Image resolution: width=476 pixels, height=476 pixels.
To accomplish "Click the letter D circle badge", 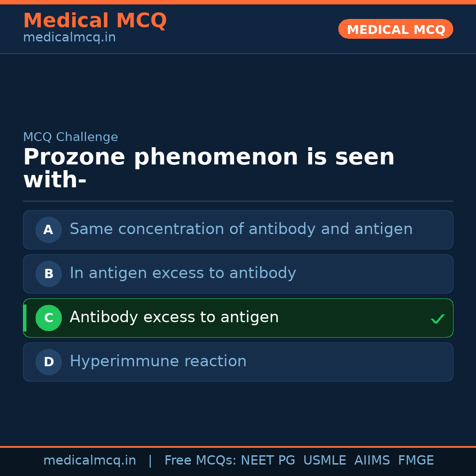I will pyautogui.click(x=48, y=362).
